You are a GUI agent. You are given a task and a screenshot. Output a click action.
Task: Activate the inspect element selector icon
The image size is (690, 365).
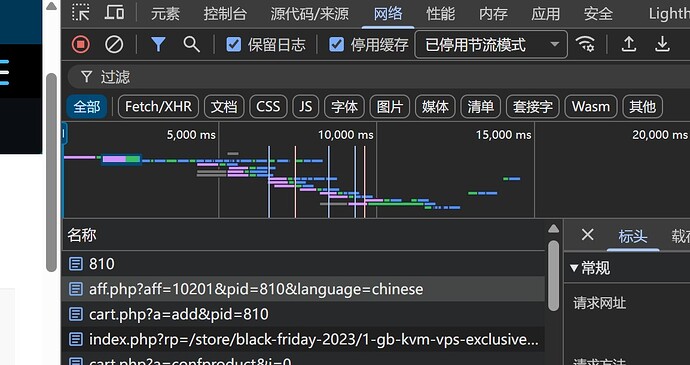click(81, 13)
